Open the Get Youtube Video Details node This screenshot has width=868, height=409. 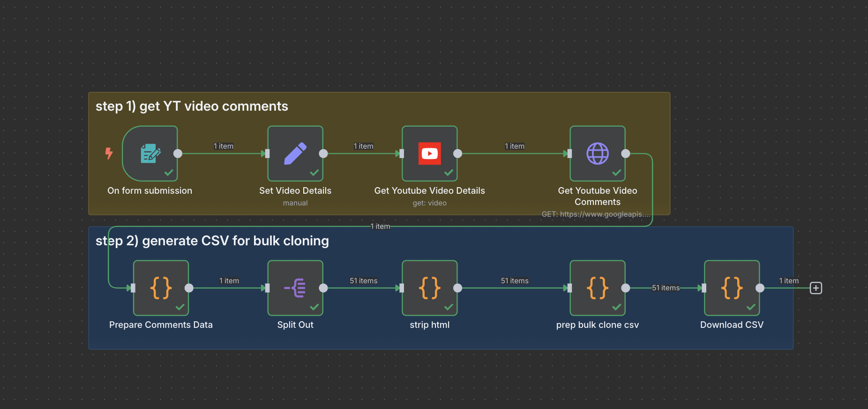pos(430,153)
